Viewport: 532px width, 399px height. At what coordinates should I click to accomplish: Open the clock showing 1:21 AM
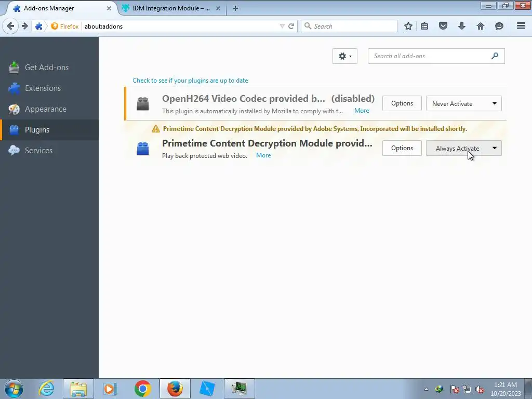pyautogui.click(x=506, y=389)
